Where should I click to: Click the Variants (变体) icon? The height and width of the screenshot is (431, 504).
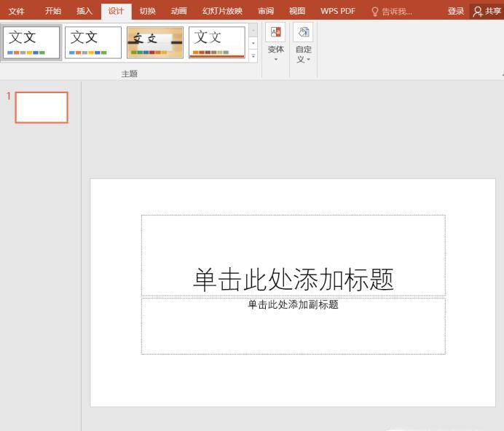tap(275, 32)
